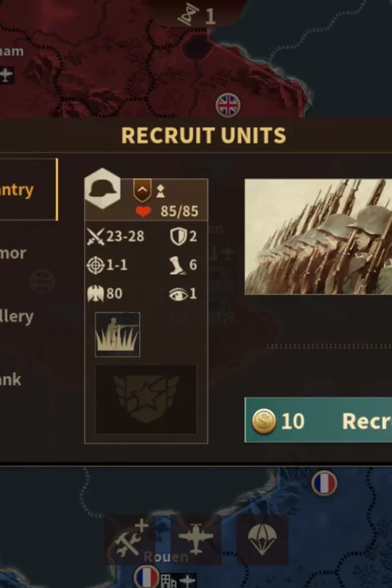Click the rank chevron badge icon

[142, 191]
